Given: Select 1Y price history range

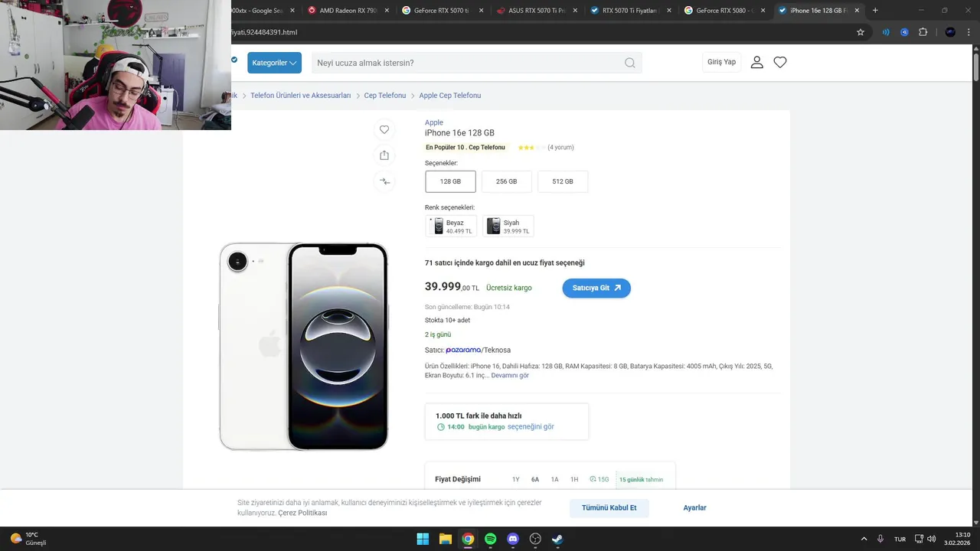Looking at the screenshot, I should 516,480.
